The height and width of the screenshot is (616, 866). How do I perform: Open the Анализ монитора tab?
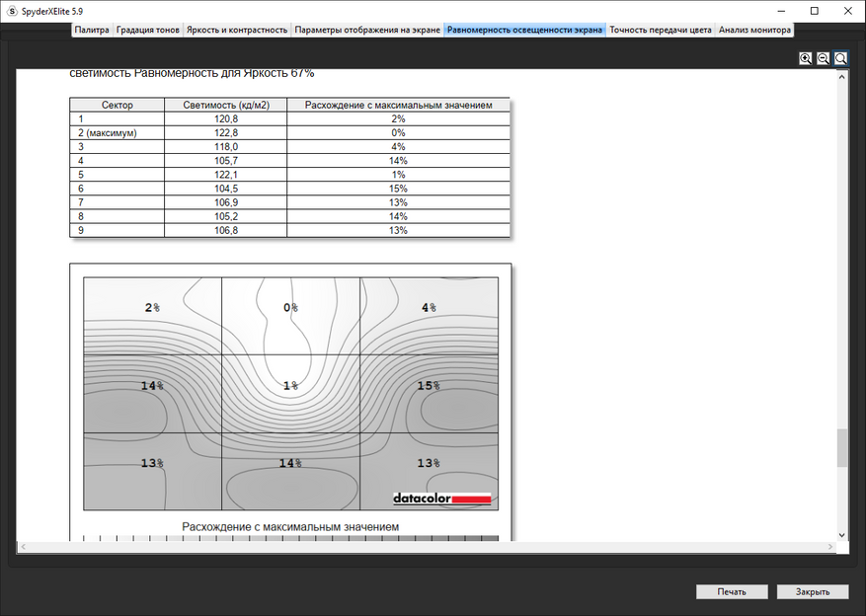click(754, 30)
